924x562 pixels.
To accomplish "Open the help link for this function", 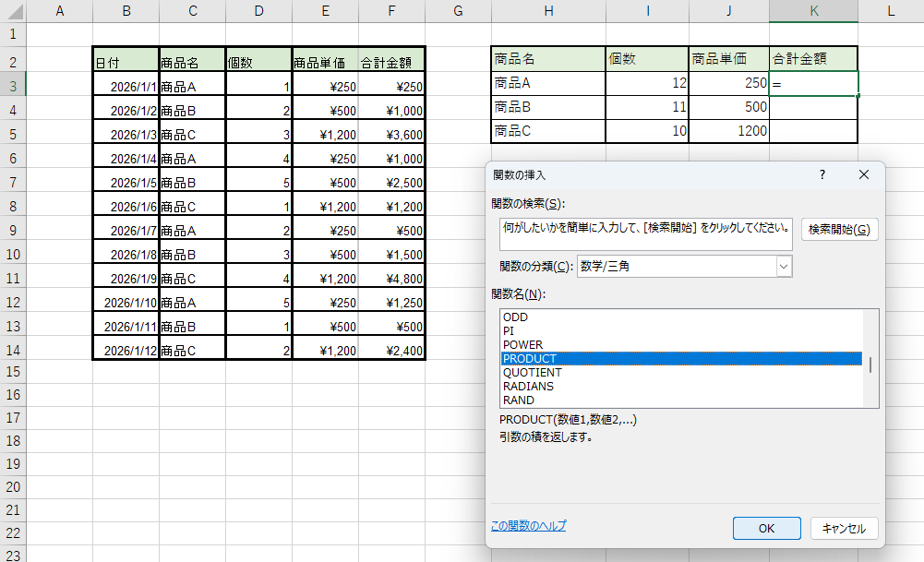I will click(x=528, y=526).
